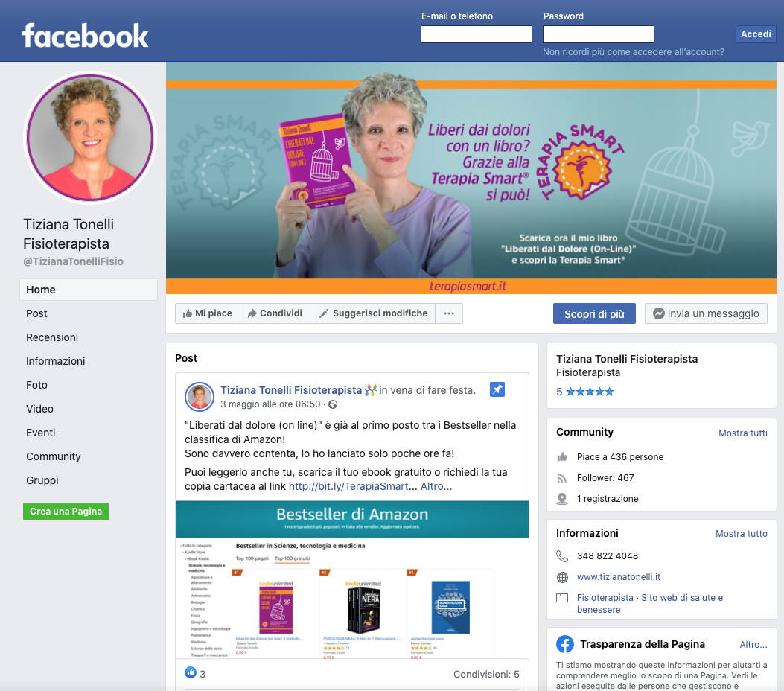Click the Facebook logo
Viewport: 784px width, 691px height.
coord(85,36)
